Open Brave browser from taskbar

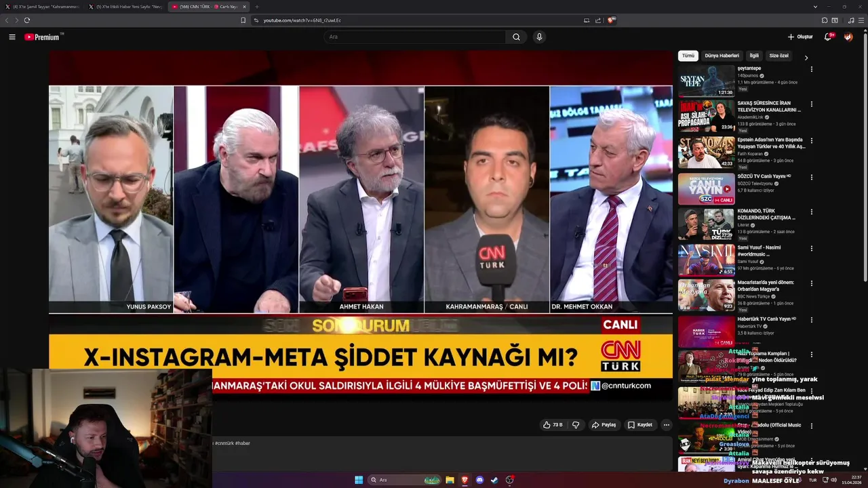pos(465,480)
